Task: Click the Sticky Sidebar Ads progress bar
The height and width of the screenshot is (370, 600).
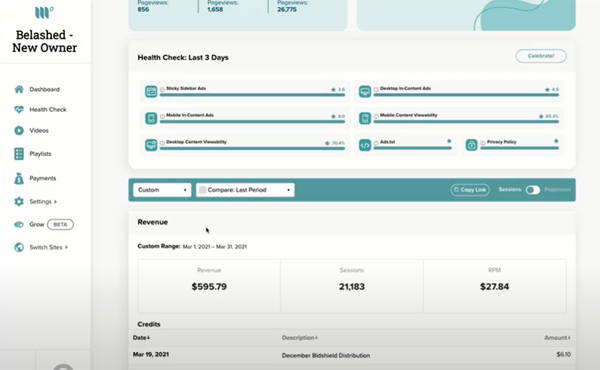Action: tap(253, 95)
